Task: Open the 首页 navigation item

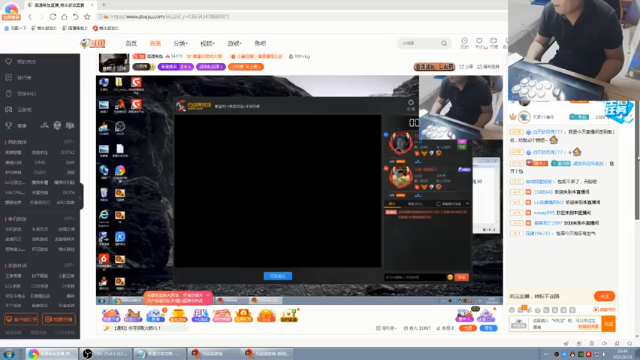Action: coord(131,43)
